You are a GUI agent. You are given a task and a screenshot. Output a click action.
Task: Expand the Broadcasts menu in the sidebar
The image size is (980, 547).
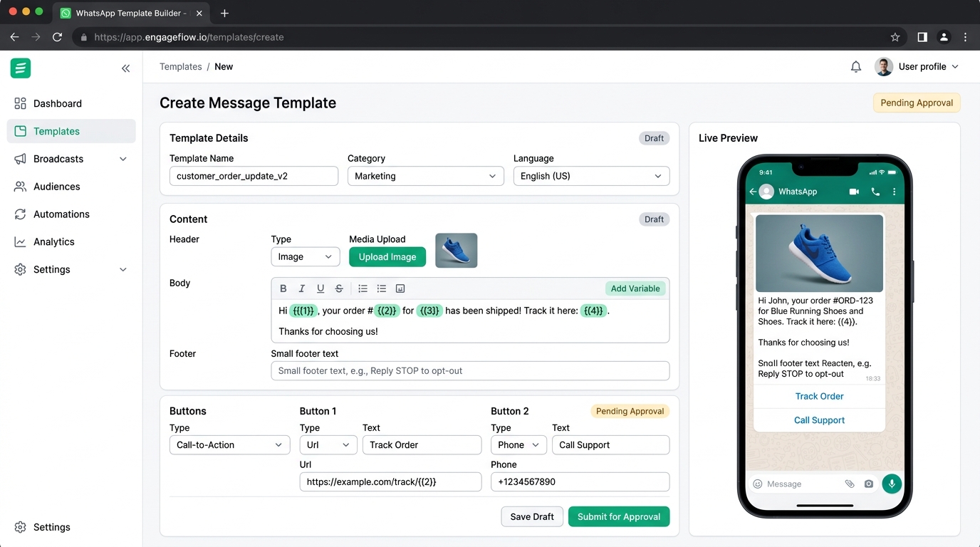tap(71, 159)
